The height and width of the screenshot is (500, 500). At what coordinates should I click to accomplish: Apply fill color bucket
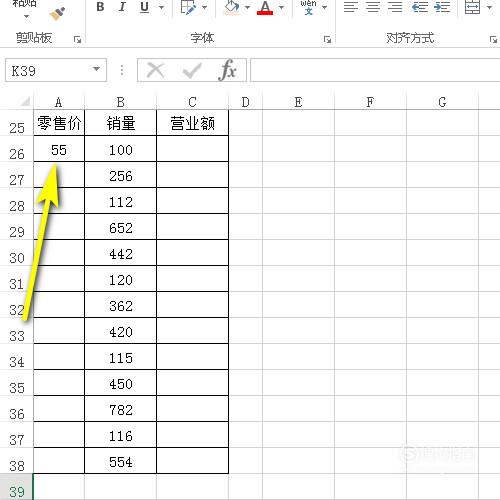tap(232, 7)
